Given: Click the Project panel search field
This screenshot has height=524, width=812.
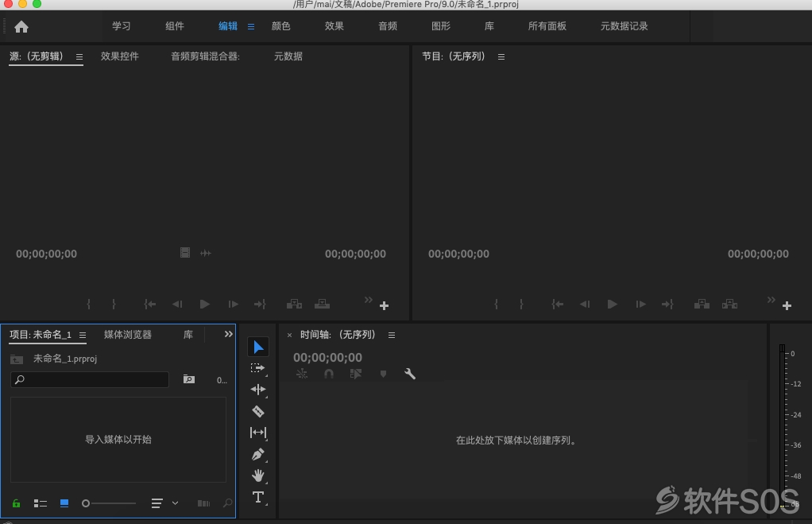Looking at the screenshot, I should (x=90, y=379).
